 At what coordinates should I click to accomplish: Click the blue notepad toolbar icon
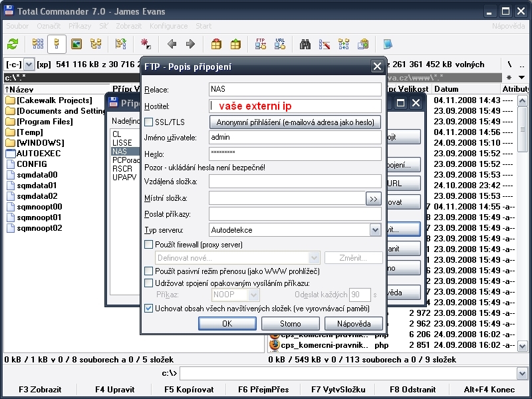tap(388, 44)
